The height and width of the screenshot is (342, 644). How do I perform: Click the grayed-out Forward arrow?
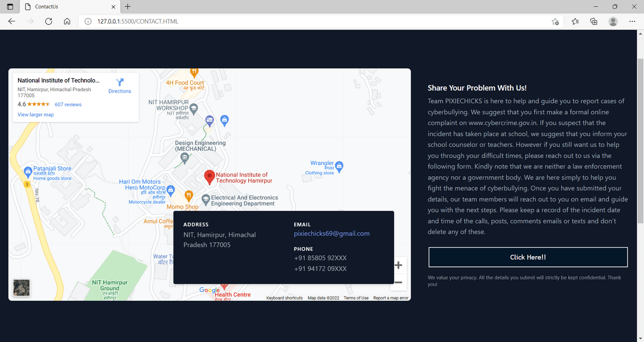click(30, 21)
